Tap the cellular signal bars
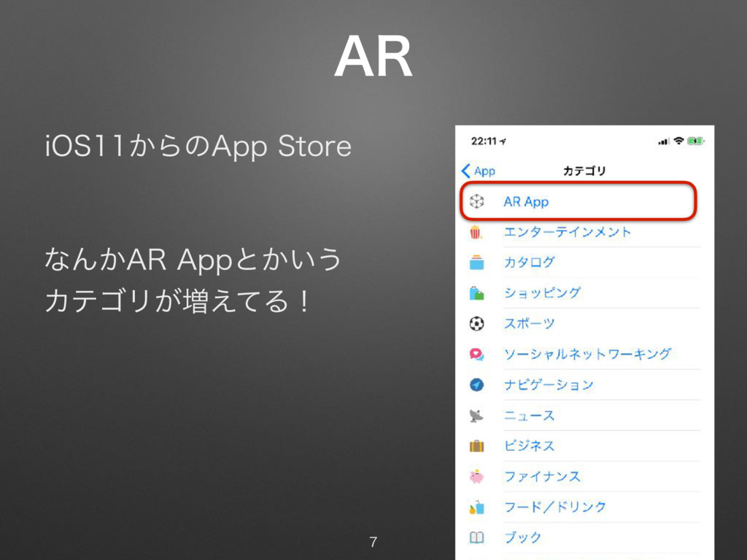Screen dimensions: 747x560 coord(663,141)
